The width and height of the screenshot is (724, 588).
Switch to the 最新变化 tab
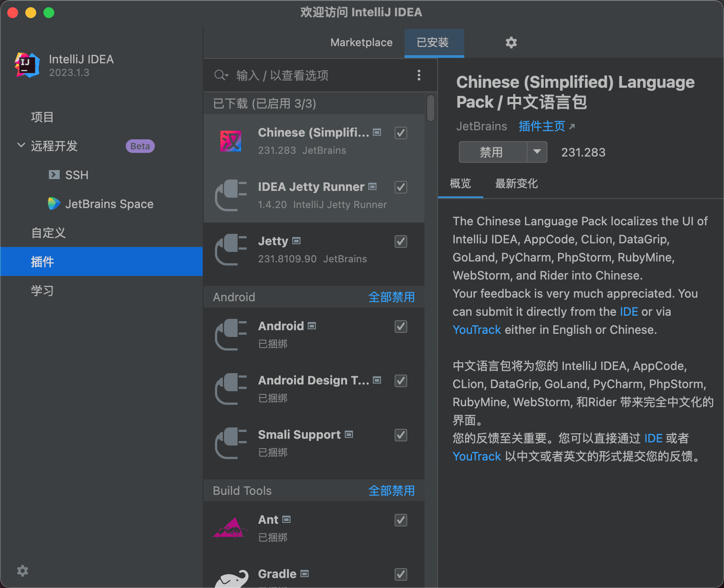point(516,184)
